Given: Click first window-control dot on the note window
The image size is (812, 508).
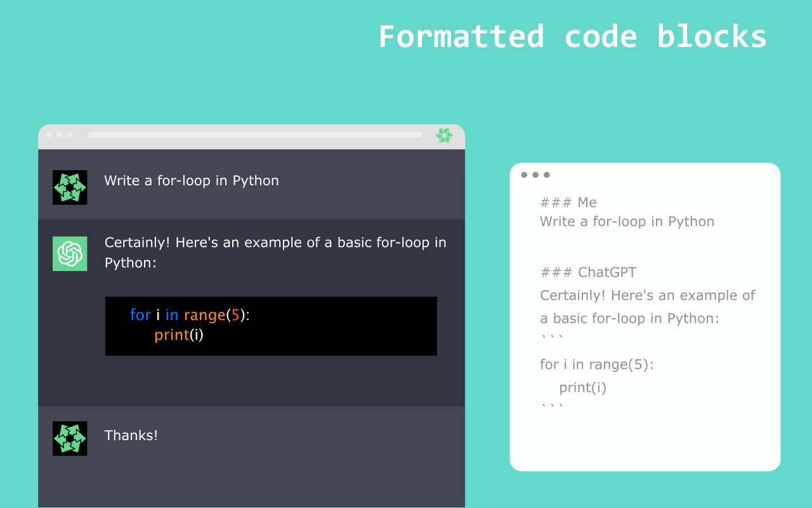Looking at the screenshot, I should [x=524, y=175].
